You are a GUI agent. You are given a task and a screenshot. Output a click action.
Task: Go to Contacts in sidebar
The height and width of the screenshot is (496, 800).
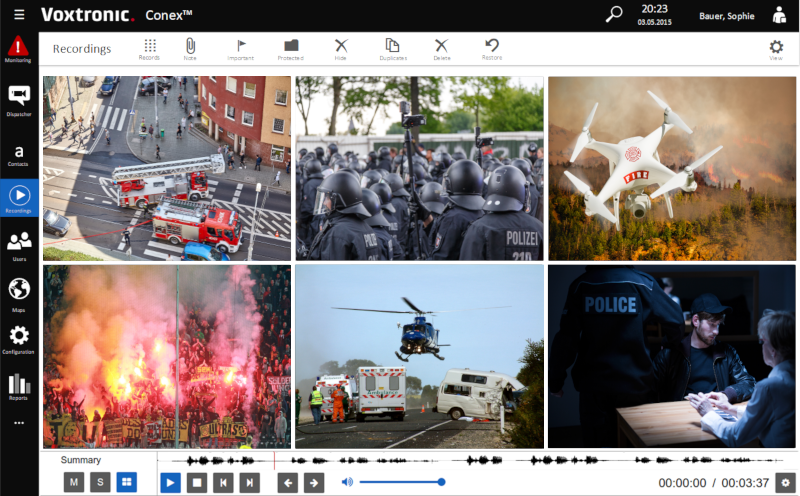(18, 153)
